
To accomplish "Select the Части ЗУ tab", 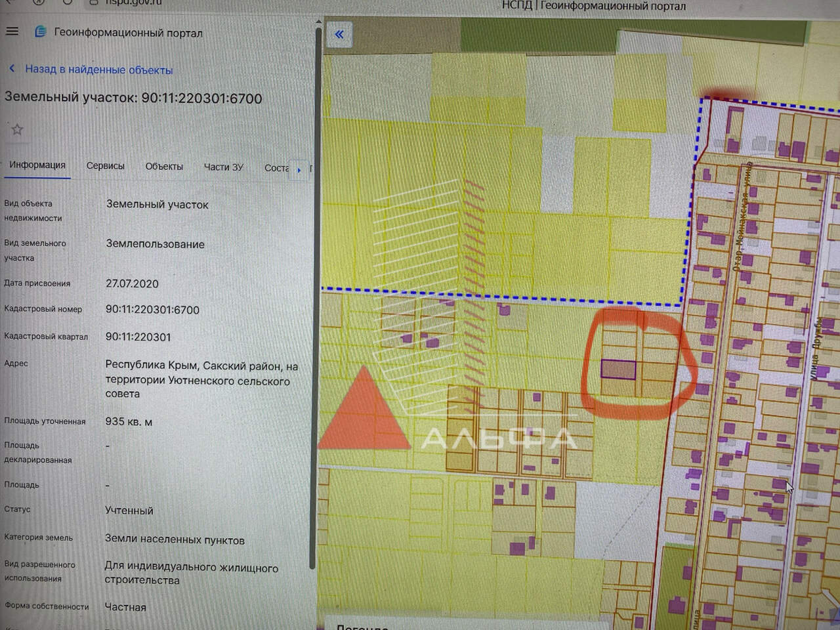I will pos(223,167).
